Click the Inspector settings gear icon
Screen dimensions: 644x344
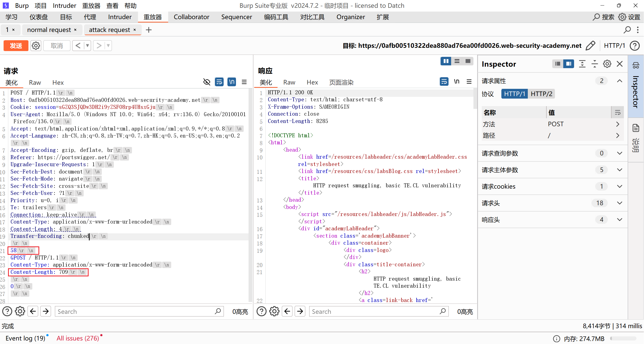click(607, 64)
